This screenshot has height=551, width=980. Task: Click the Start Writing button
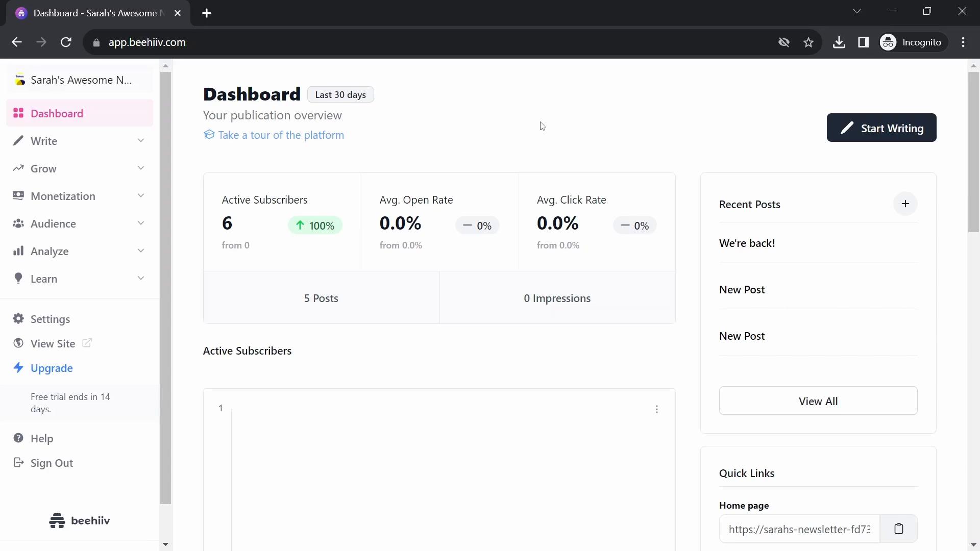coord(883,128)
